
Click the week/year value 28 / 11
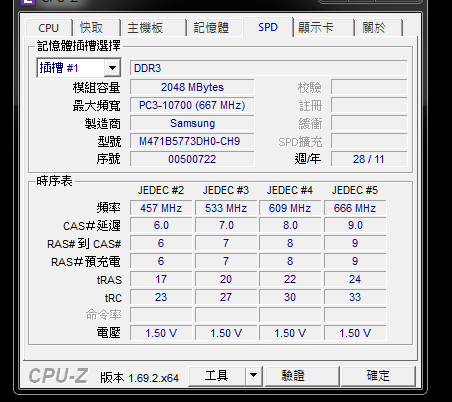coord(369,159)
